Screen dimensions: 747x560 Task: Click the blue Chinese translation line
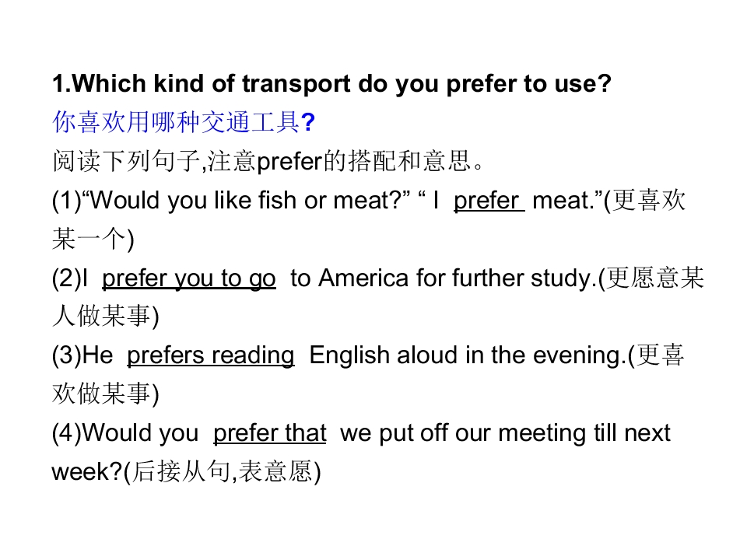(x=184, y=122)
